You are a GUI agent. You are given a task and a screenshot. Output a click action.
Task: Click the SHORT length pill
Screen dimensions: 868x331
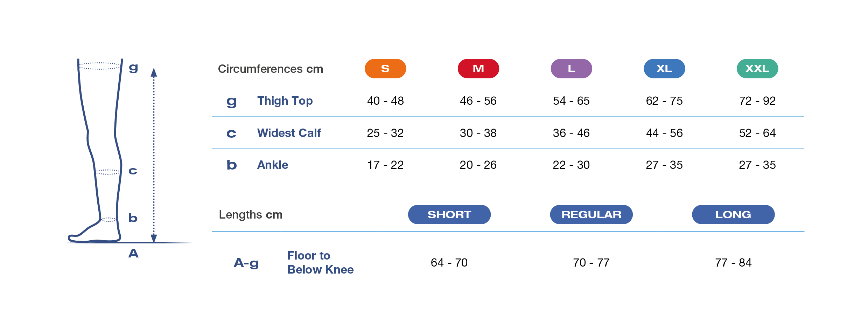(x=449, y=214)
